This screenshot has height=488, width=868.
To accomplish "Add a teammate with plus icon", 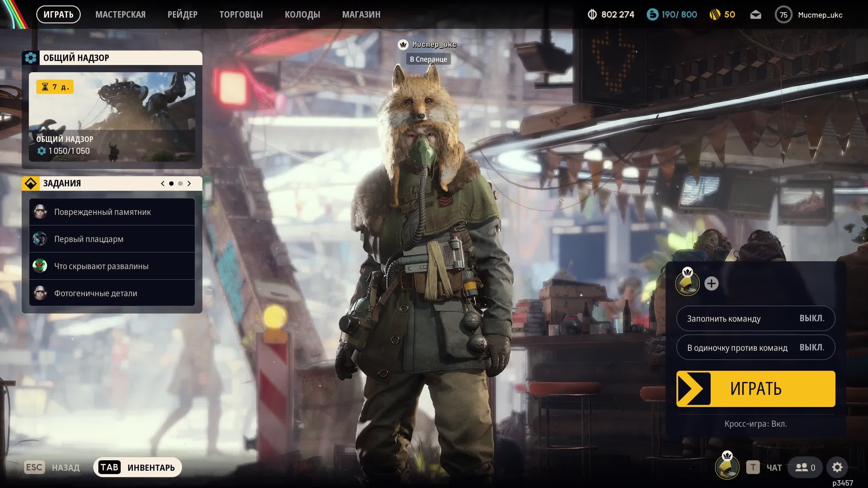I will pyautogui.click(x=711, y=284).
